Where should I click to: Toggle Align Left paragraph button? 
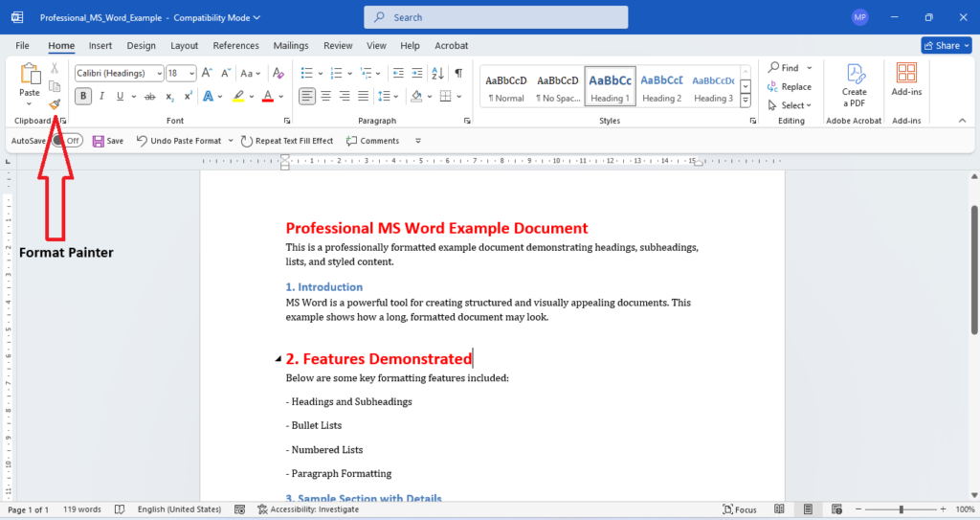[307, 97]
